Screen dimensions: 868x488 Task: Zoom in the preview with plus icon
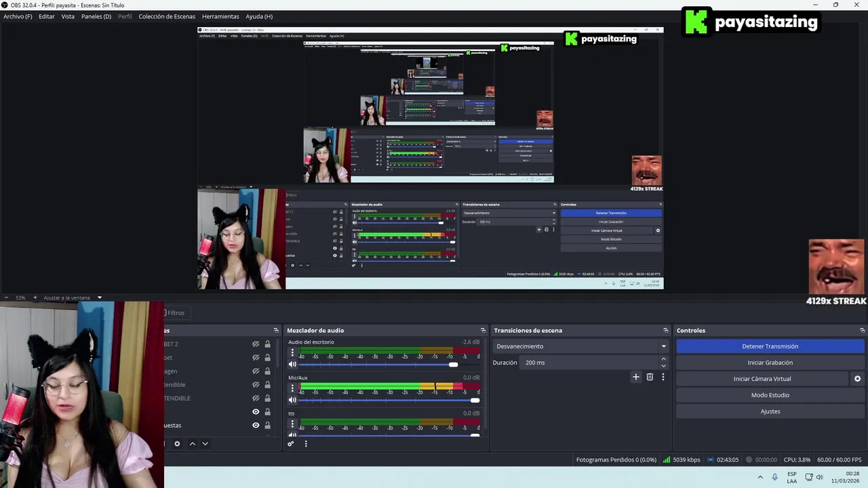pos(35,298)
